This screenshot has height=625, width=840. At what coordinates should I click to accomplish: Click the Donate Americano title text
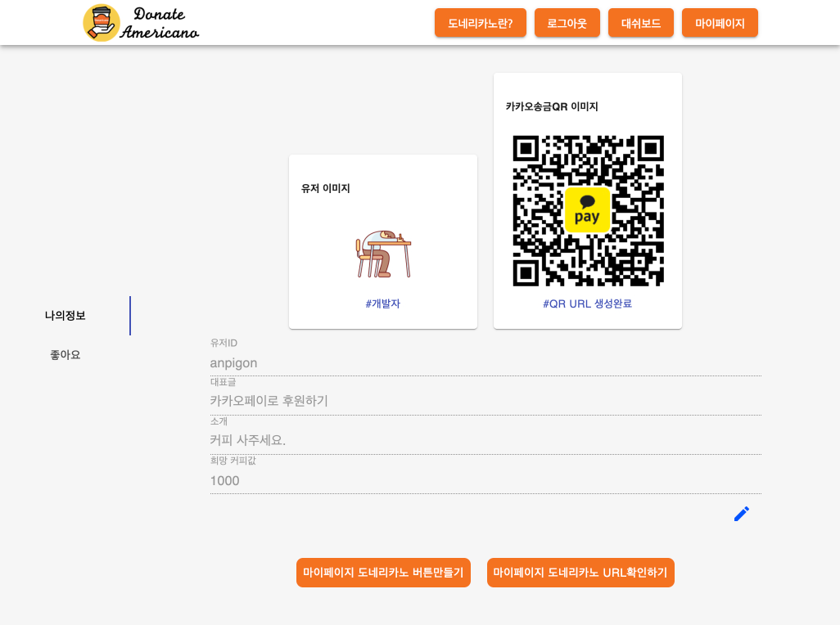click(160, 23)
